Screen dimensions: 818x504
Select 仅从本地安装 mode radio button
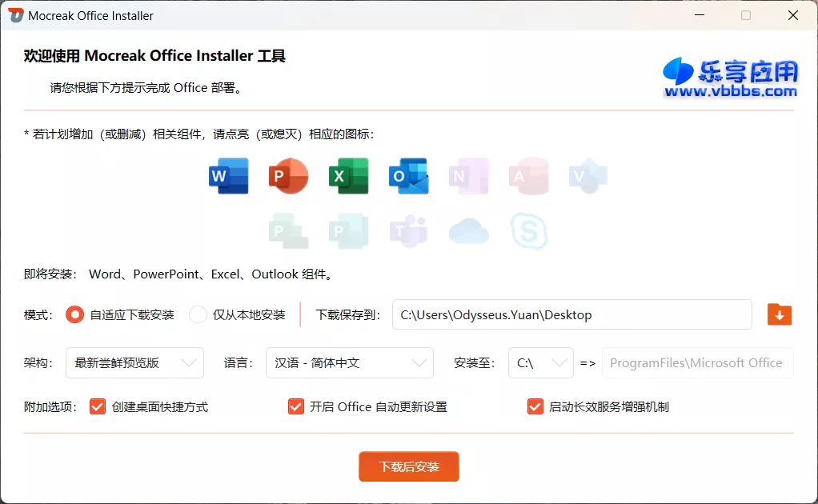(198, 315)
